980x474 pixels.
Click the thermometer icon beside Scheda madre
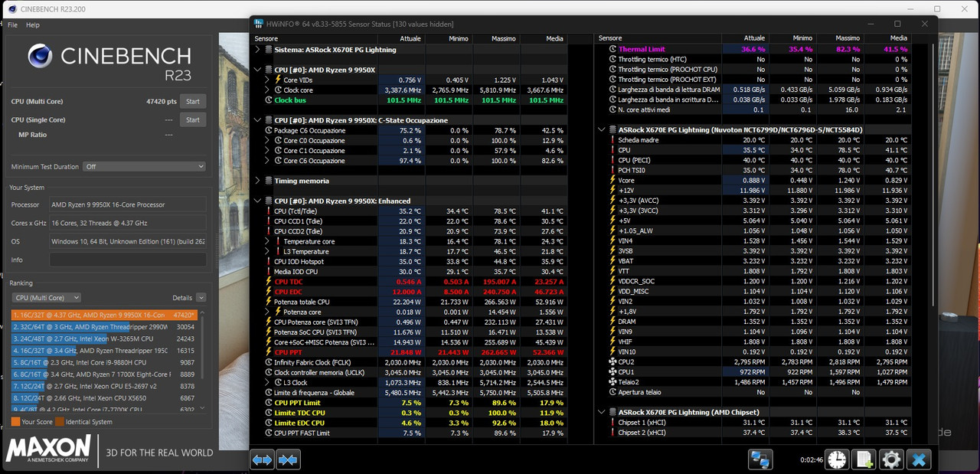[612, 140]
